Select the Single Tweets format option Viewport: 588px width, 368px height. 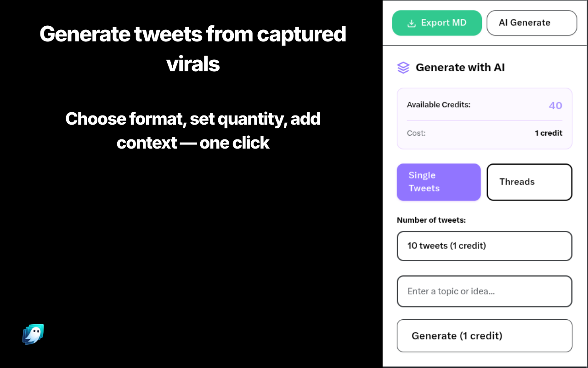[438, 182]
